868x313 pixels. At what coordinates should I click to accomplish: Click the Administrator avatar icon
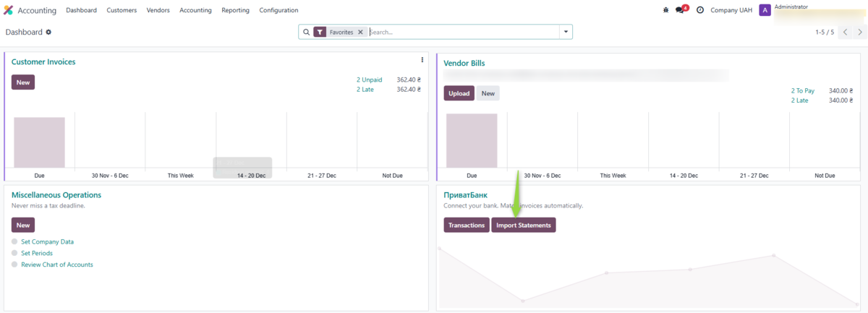[765, 10]
